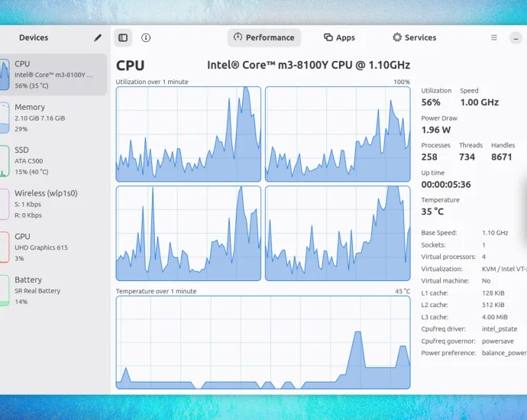Screen dimensions: 527x420
Task: Click the fourth CPU core utilization graph
Action: [338, 233]
